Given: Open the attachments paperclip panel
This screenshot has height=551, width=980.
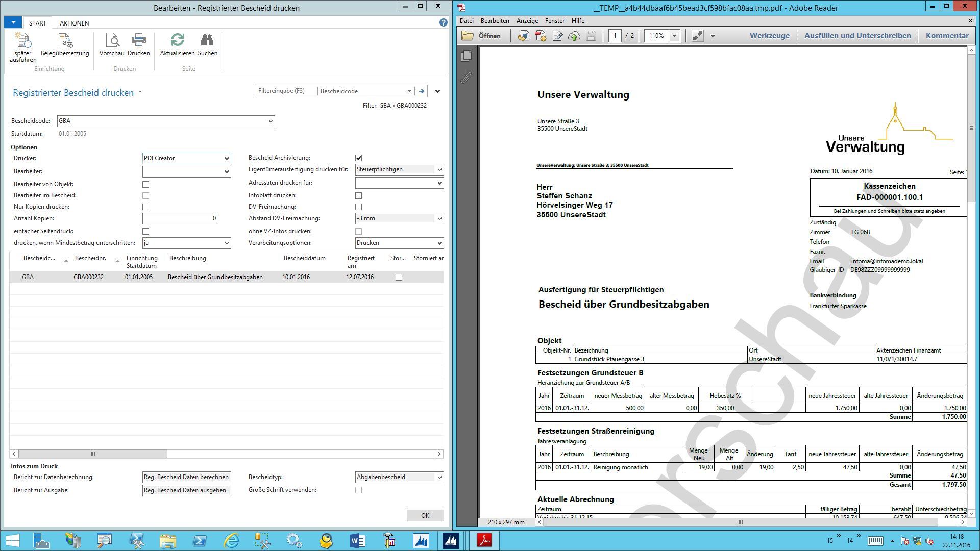Looking at the screenshot, I should click(466, 78).
